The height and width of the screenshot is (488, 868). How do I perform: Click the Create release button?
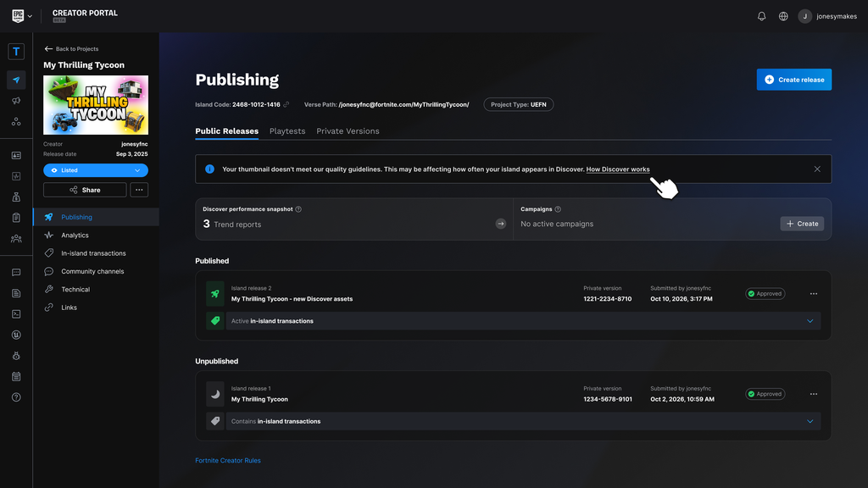tap(793, 80)
